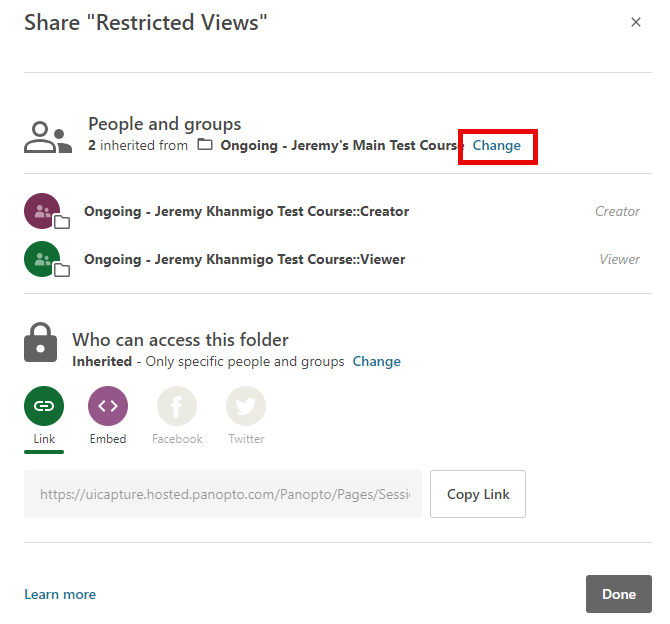Switch to the Embed tab label

click(x=108, y=439)
